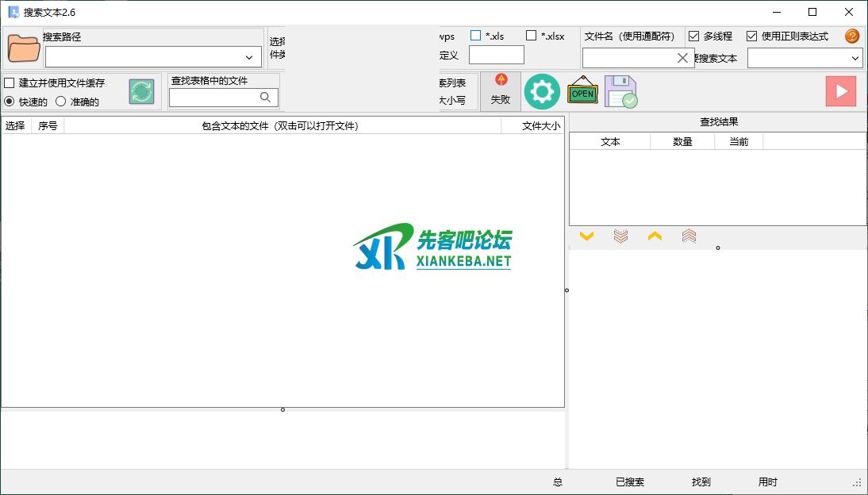This screenshot has width=868, height=495.
Task: Click the folder icon to browse search path
Action: click(x=23, y=48)
